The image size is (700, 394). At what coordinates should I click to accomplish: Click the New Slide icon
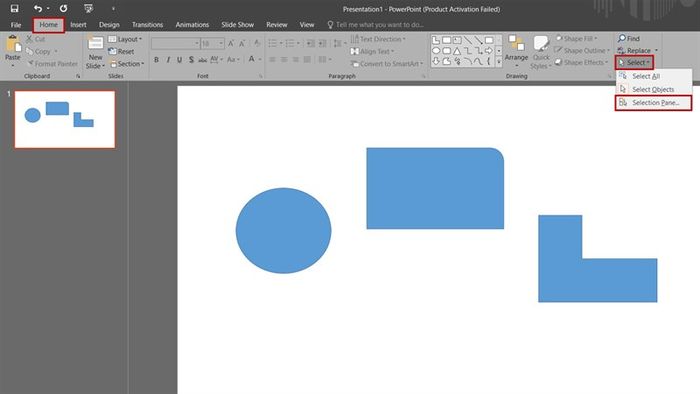pos(95,44)
